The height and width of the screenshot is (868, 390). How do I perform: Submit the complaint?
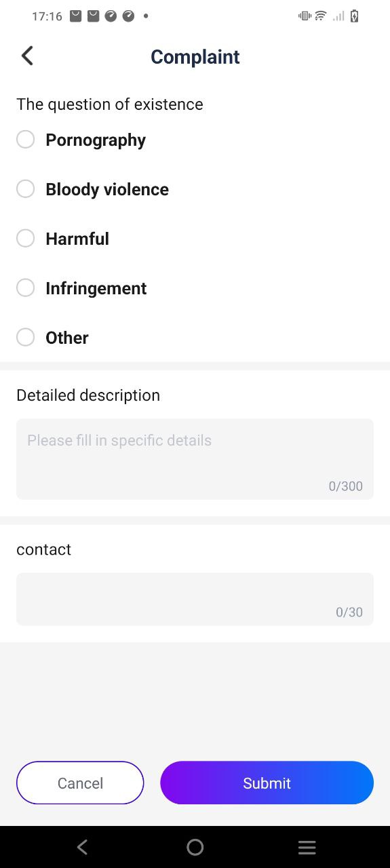click(x=267, y=783)
